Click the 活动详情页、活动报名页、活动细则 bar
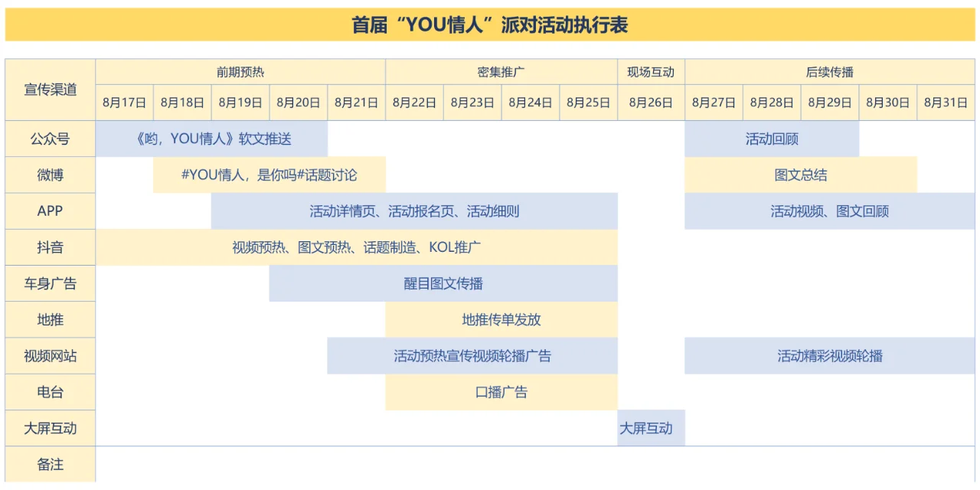The height and width of the screenshot is (490, 980). coord(414,211)
